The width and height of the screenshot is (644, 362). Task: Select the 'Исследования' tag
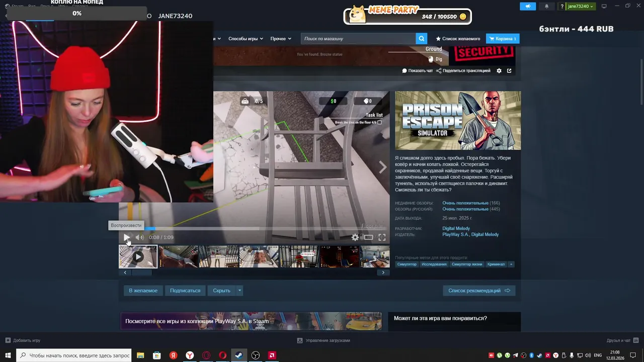434,264
